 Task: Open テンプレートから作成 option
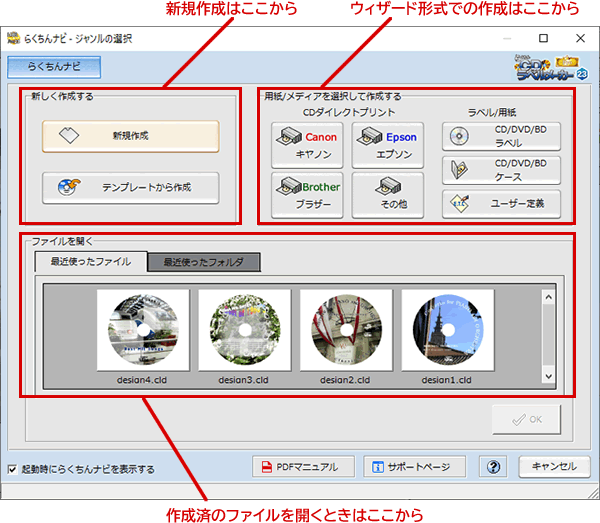[130, 187]
